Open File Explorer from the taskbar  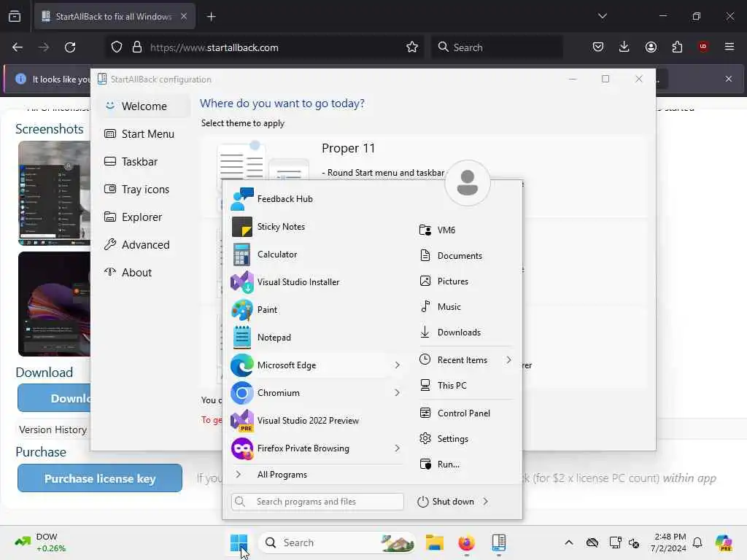coord(435,542)
